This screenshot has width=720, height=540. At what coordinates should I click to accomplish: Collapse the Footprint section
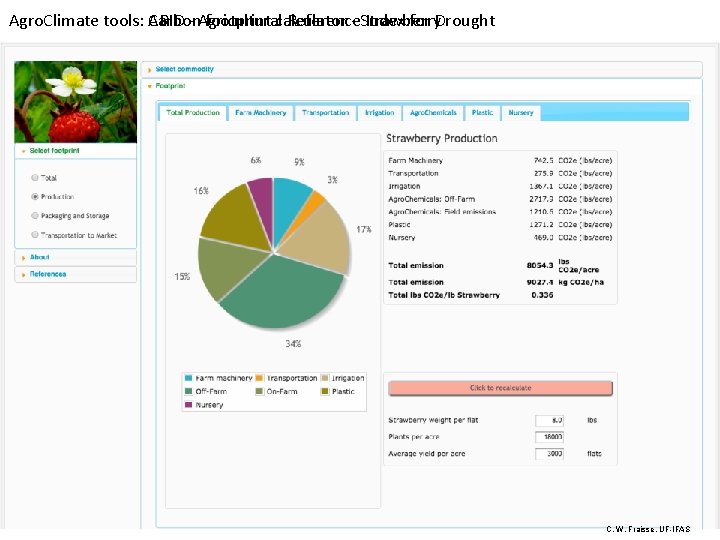pyautogui.click(x=170, y=86)
